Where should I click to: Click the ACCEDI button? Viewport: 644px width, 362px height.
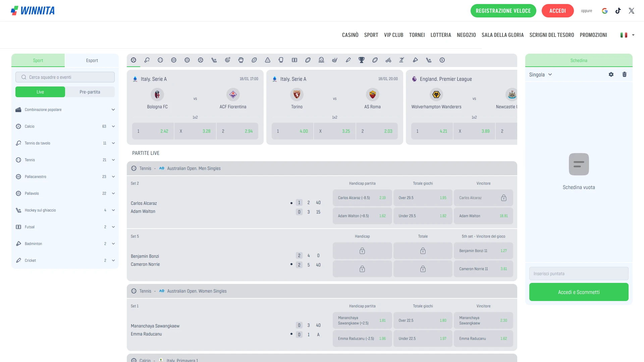coord(558,11)
